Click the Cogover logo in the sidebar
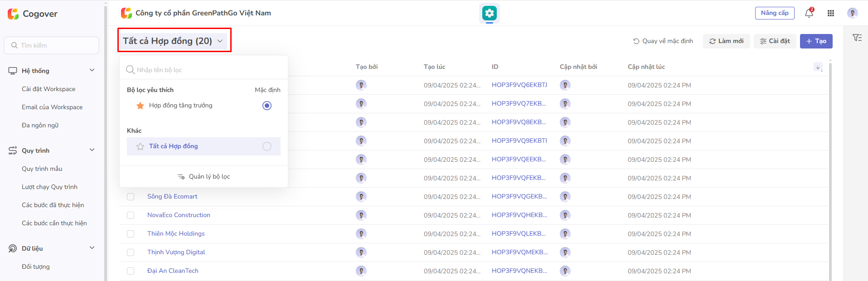This screenshot has height=281, width=868. (33, 14)
